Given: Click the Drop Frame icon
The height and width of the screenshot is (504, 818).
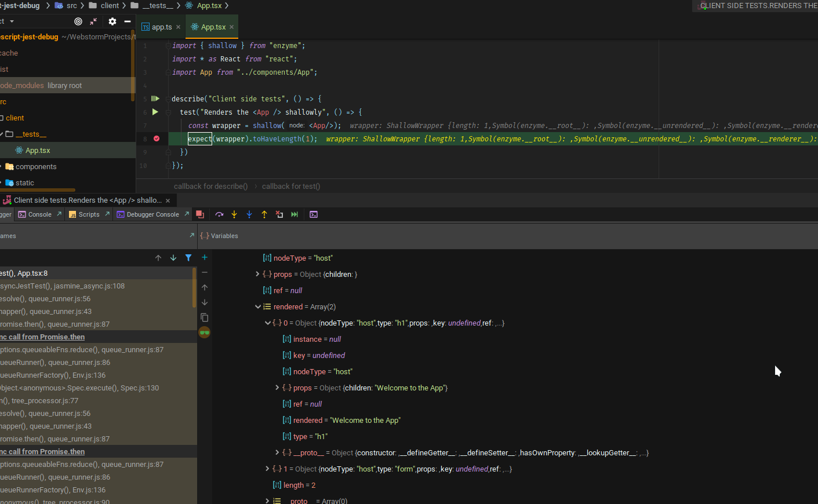Looking at the screenshot, I should (279, 214).
